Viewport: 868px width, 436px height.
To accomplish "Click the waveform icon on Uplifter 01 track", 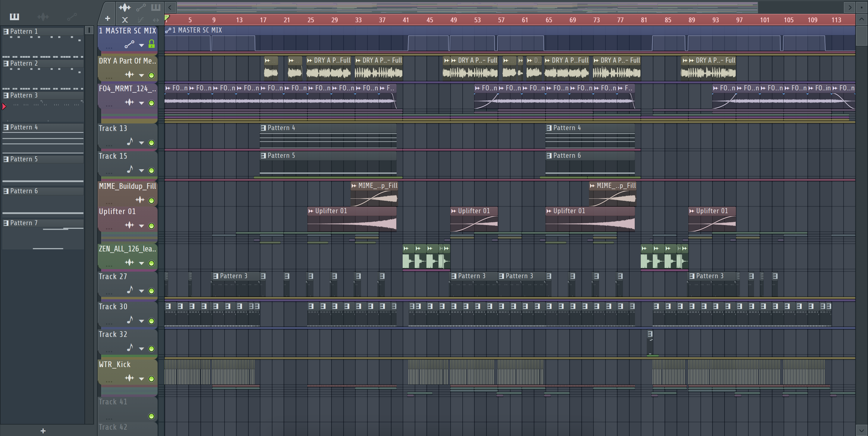I will tap(129, 225).
